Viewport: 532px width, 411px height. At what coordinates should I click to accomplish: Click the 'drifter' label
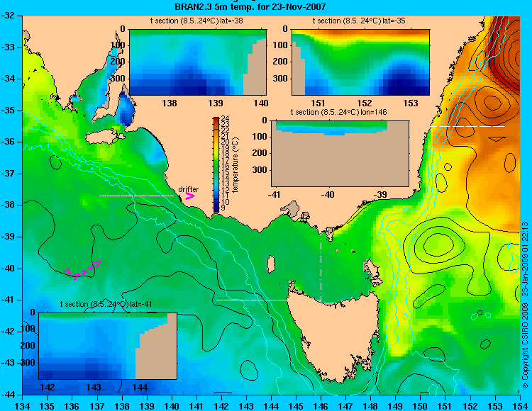pos(188,189)
